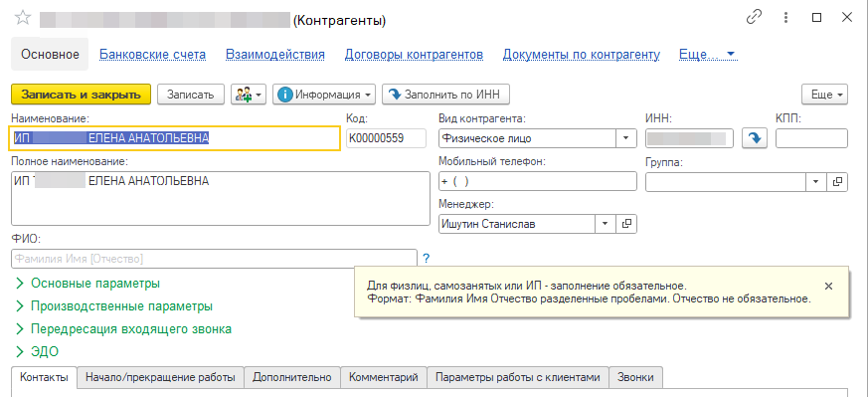Select the Основное navigation tab

50,55
